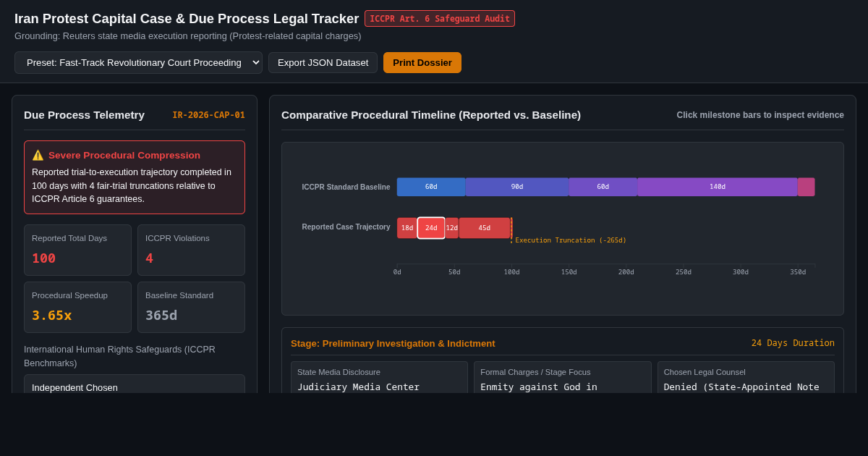The width and height of the screenshot is (868, 456).
Task: Click the Judiciary Media Center value
Action: [x=358, y=387]
